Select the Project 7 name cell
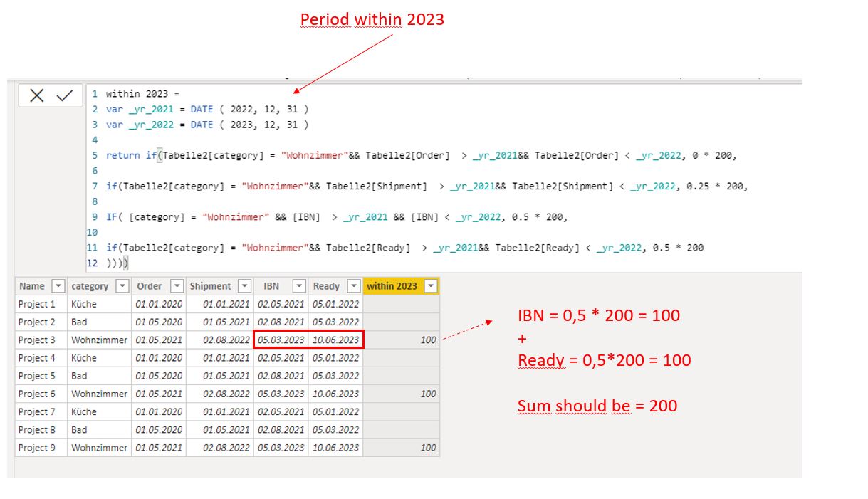 click(x=41, y=411)
